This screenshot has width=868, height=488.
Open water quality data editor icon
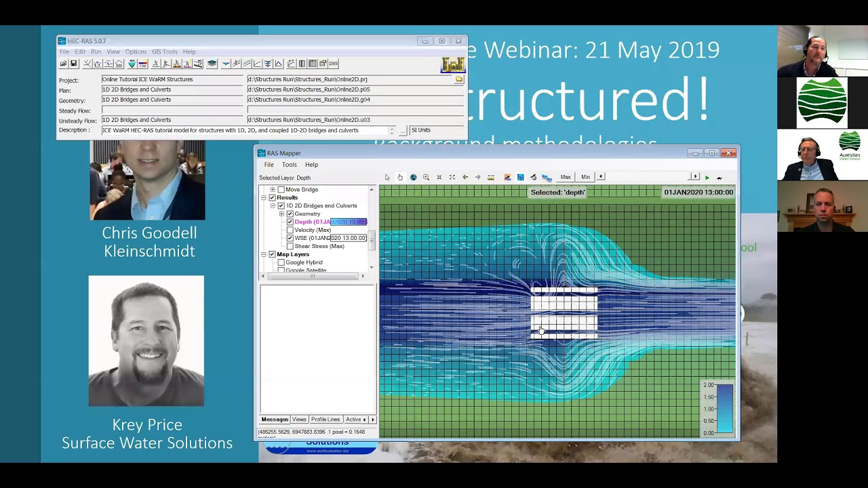pyautogui.click(x=142, y=64)
